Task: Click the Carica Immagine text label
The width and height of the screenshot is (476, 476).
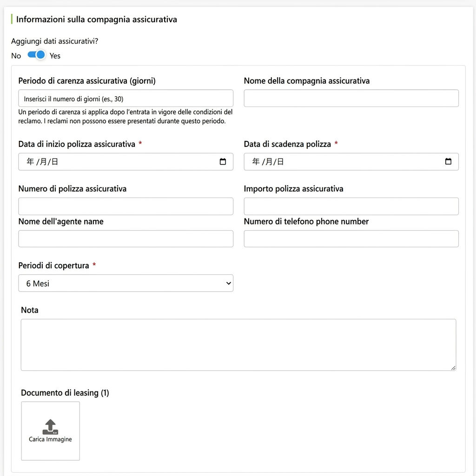Action: (50, 439)
